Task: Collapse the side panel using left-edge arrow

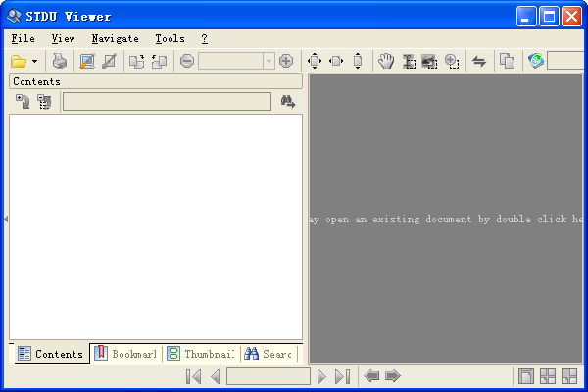Action: coord(5,220)
